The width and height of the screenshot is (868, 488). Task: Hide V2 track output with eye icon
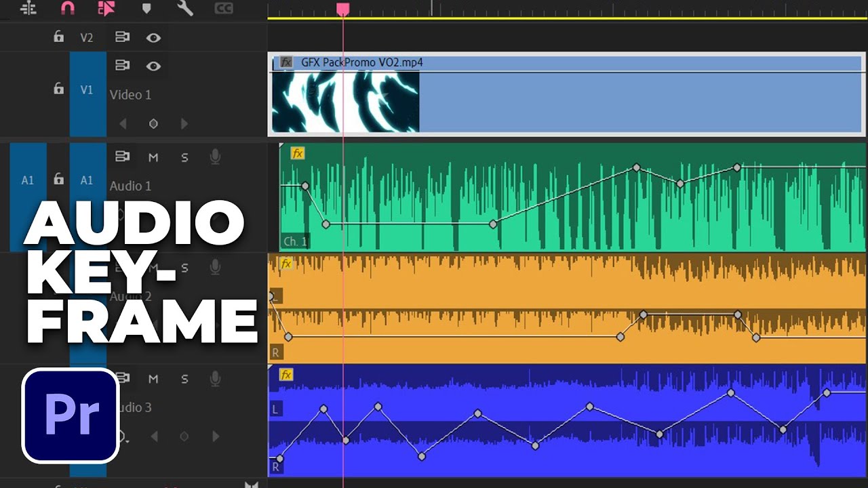tap(154, 38)
